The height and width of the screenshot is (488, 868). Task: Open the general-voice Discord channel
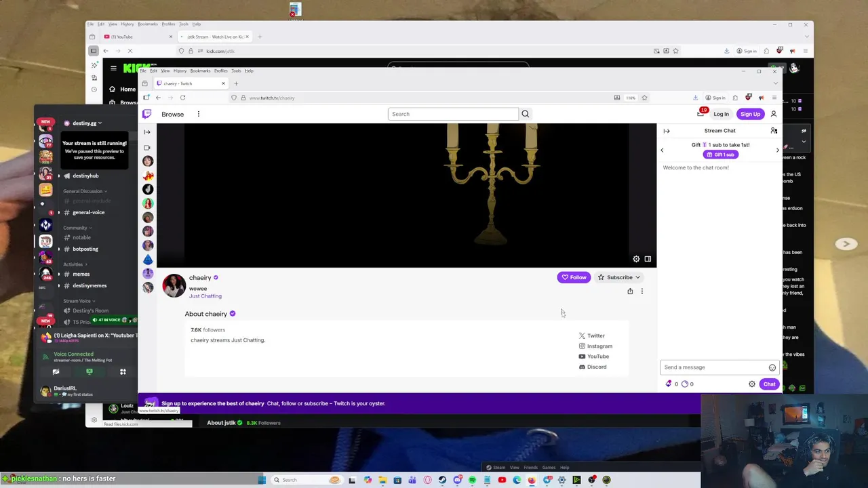pyautogui.click(x=89, y=212)
